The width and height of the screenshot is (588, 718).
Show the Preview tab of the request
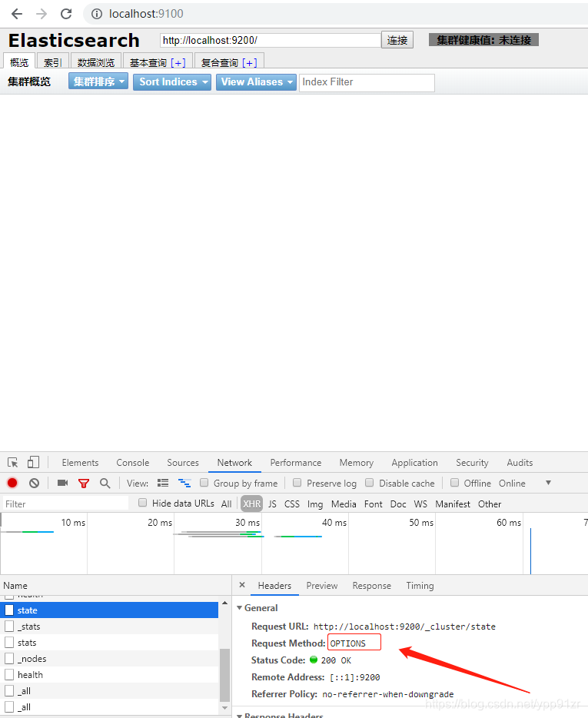[x=322, y=586]
